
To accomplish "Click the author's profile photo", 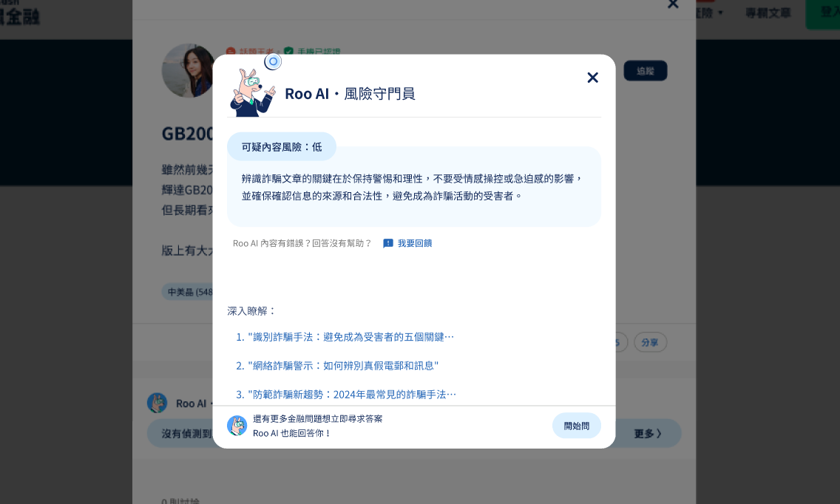I will click(x=188, y=71).
